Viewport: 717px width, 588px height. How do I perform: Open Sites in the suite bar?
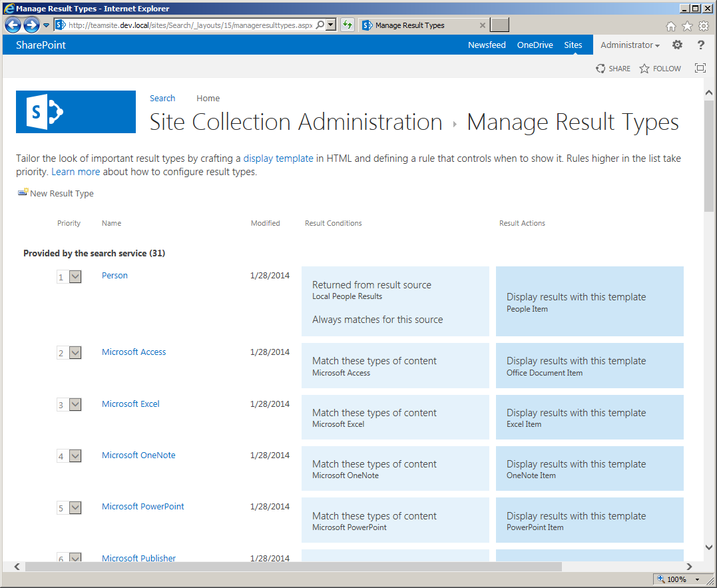click(573, 45)
